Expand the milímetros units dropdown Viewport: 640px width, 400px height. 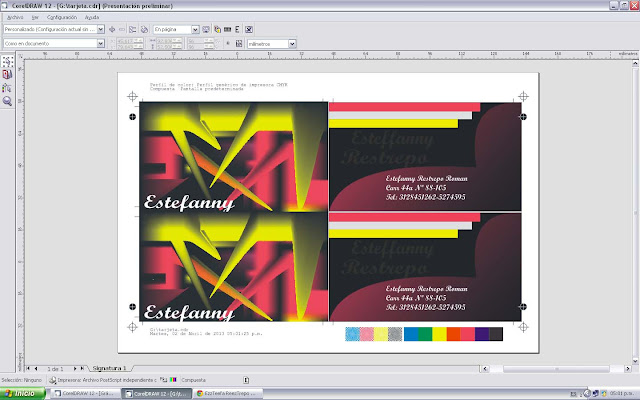(292, 43)
